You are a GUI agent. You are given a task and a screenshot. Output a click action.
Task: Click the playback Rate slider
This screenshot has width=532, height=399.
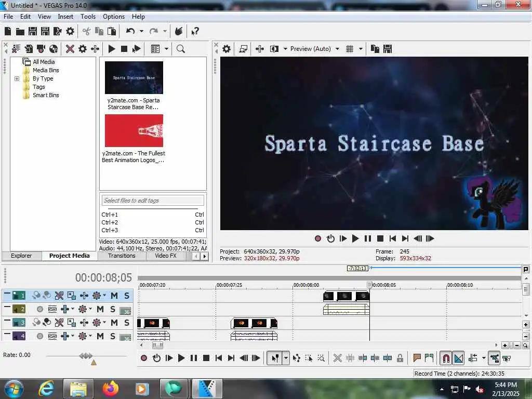[x=86, y=356]
